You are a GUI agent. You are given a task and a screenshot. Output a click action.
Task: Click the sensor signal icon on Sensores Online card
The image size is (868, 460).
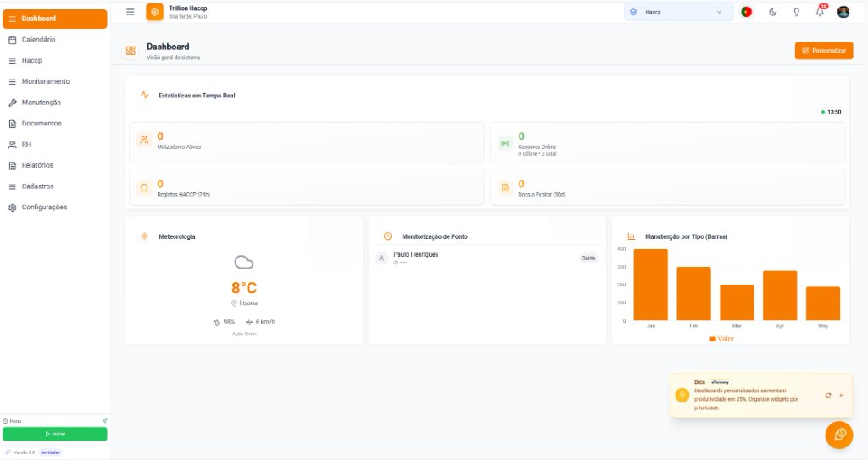click(x=505, y=143)
